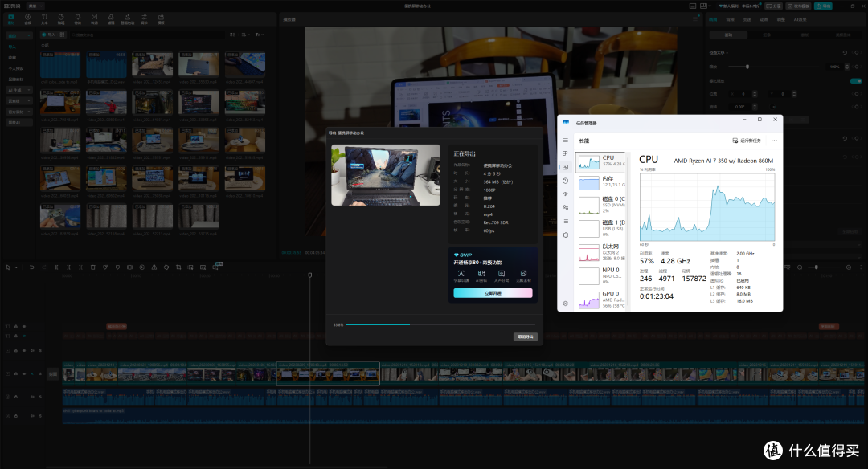The image size is (868, 469).
Task: Lock the first audio track
Action: coord(15,397)
